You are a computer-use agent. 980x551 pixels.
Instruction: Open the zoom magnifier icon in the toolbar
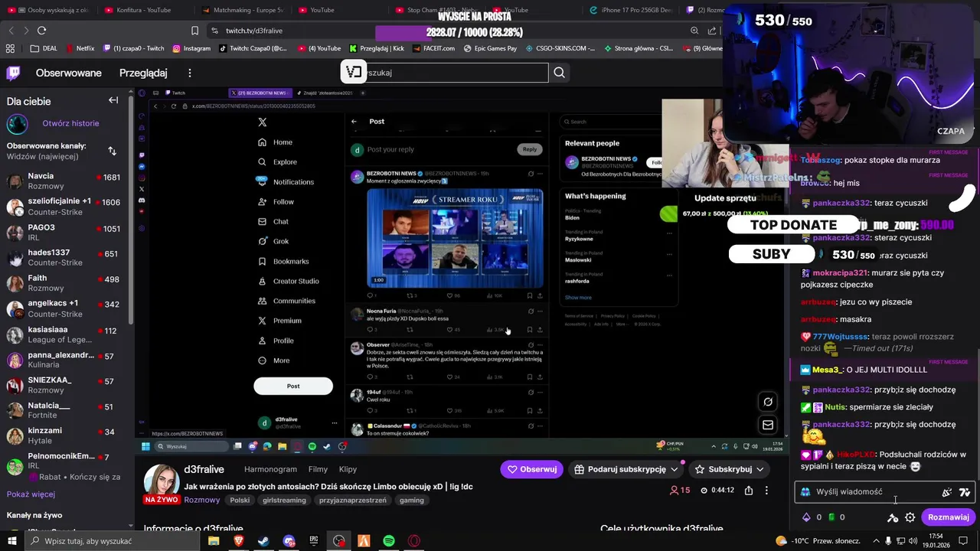click(x=694, y=31)
